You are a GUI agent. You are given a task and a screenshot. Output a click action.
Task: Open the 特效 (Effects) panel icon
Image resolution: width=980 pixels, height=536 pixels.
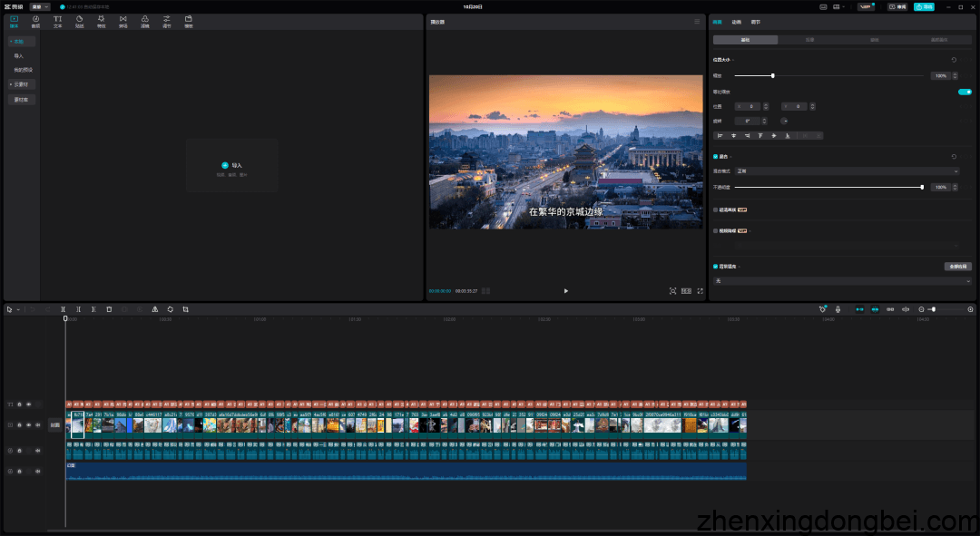pyautogui.click(x=101, y=21)
